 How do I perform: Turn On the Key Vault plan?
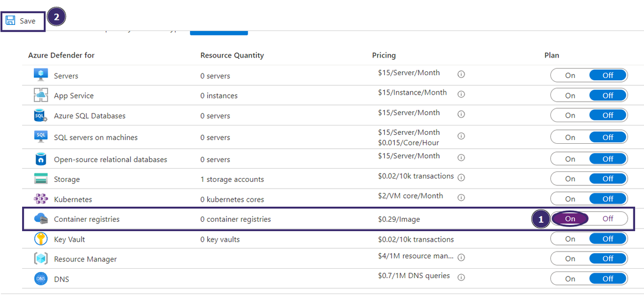570,239
